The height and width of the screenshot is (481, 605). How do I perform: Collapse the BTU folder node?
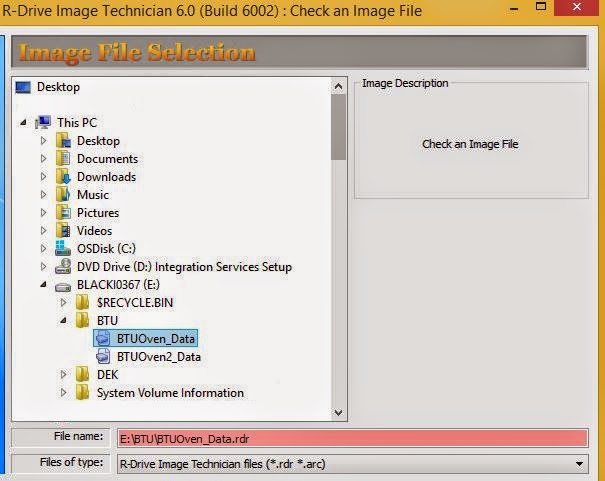point(63,320)
